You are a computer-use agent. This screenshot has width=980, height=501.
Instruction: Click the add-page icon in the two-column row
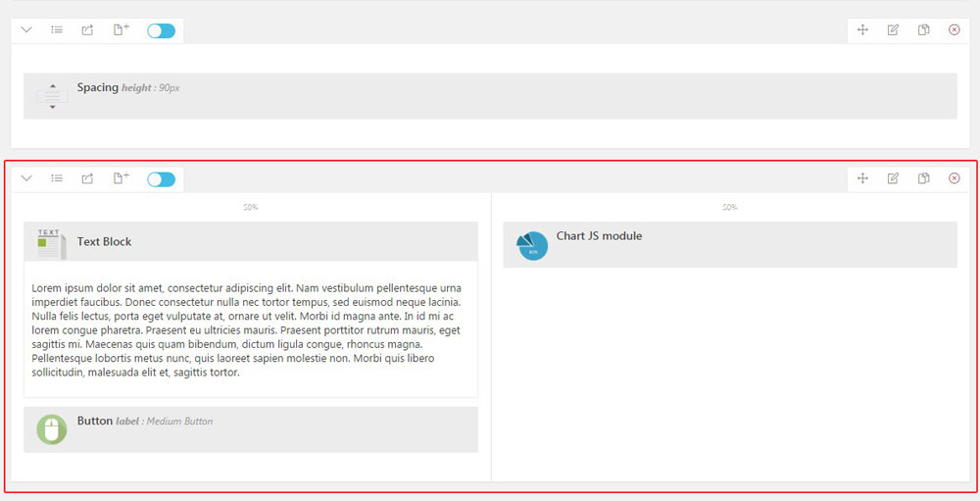[121, 178]
